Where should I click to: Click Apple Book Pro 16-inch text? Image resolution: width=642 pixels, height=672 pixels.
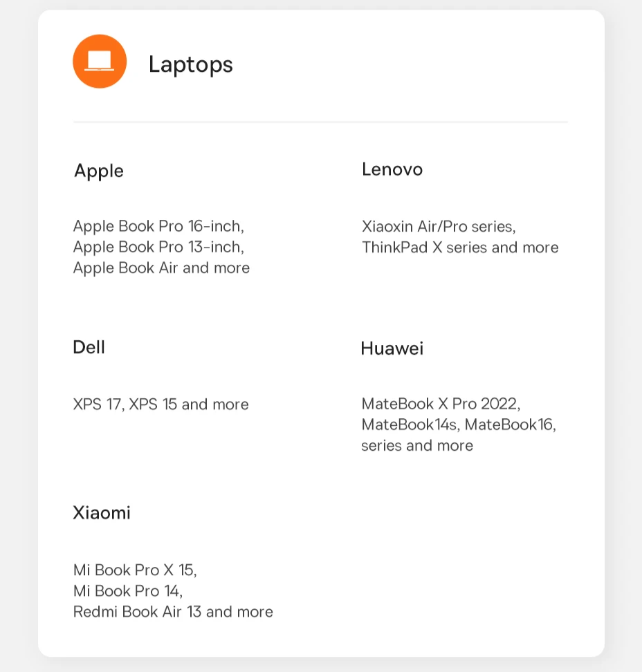pos(158,226)
